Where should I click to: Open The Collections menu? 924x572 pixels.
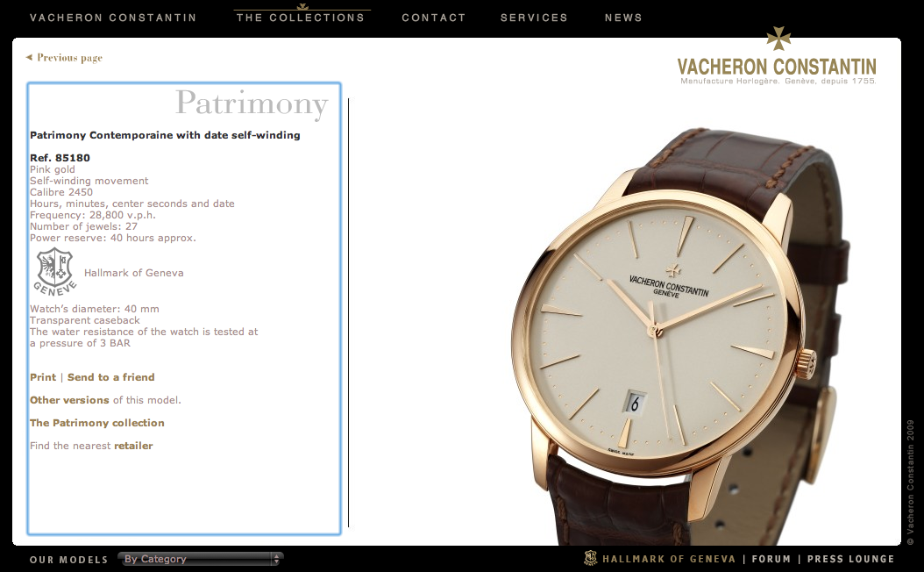tap(301, 18)
